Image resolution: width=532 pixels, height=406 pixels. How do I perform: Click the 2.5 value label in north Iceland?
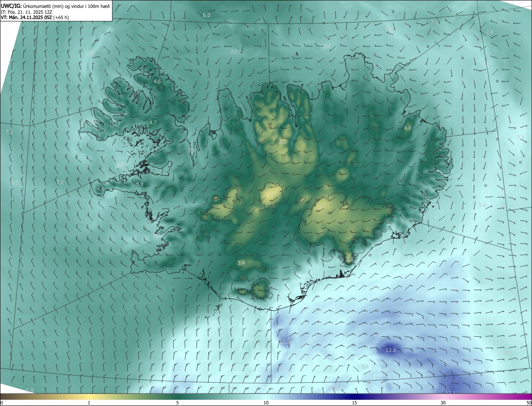282,142
